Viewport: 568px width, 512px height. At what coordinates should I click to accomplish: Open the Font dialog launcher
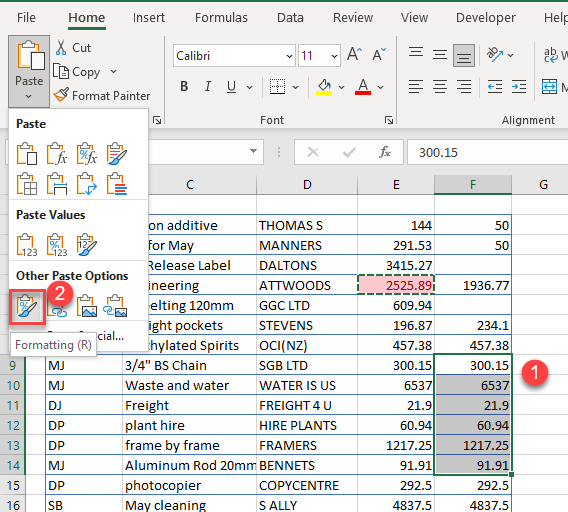[x=389, y=120]
